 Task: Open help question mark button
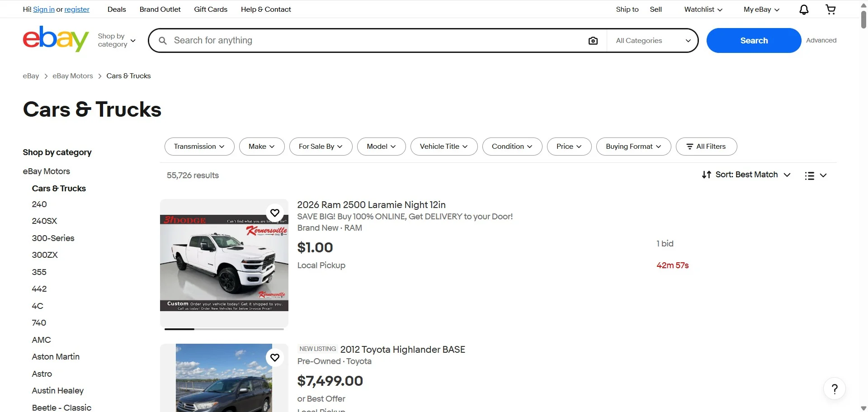click(x=835, y=389)
